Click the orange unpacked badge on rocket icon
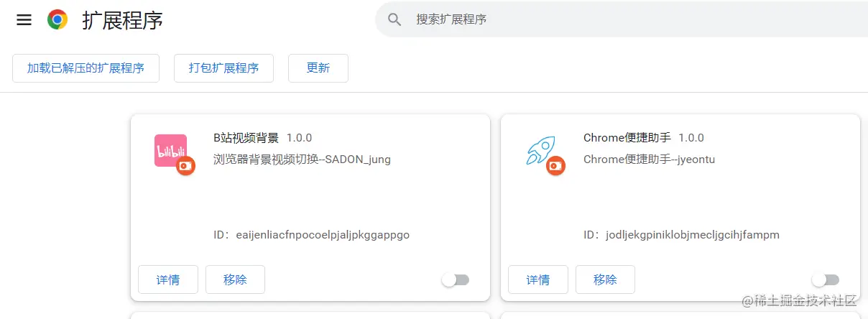The width and height of the screenshot is (868, 319). tap(555, 166)
